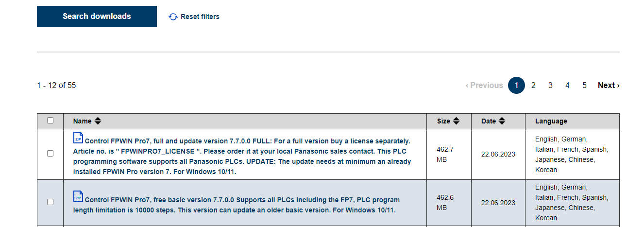Check the FPWIN Pro7 free basic version row
The width and height of the screenshot is (644, 227).
tap(51, 202)
